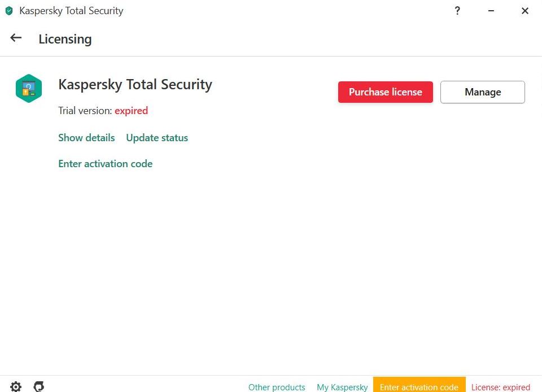Image resolution: width=542 pixels, height=392 pixels.
Task: Click the green Enter activation code link
Action: [106, 163]
